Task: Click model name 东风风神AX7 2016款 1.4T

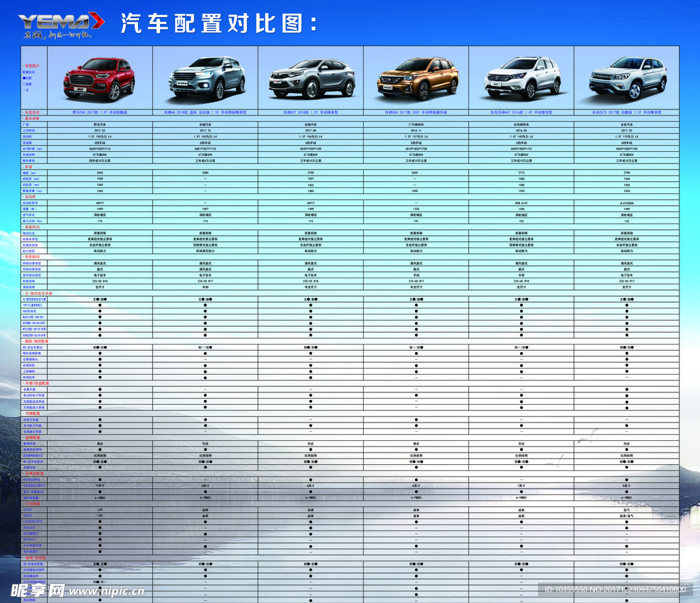Action: [522, 113]
